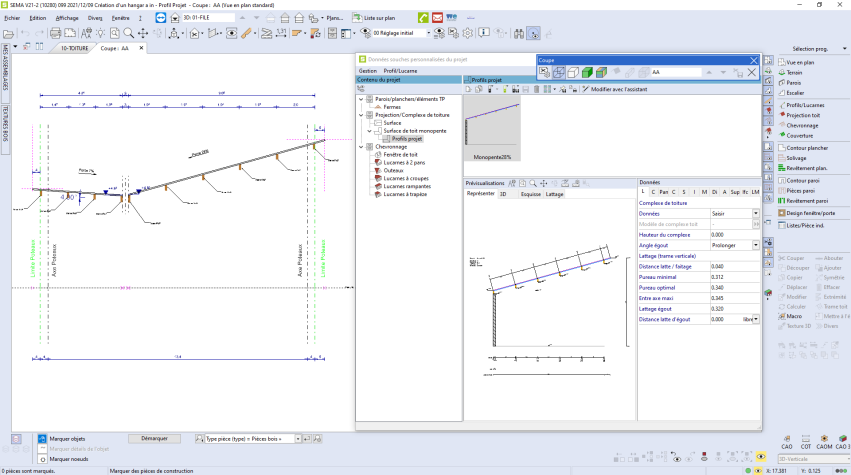Screen dimensions: 851x475
Task: Click the print icon in main toolbar
Action: tap(53, 33)
